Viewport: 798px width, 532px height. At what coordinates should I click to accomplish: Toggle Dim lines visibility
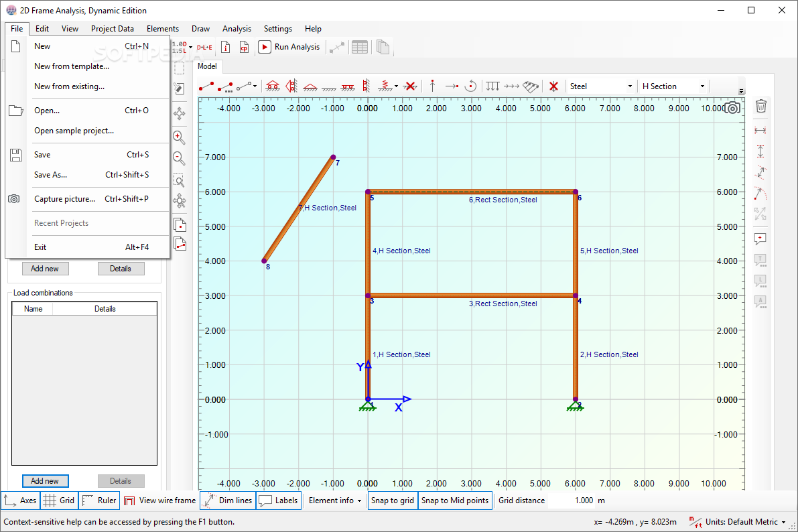(x=228, y=501)
